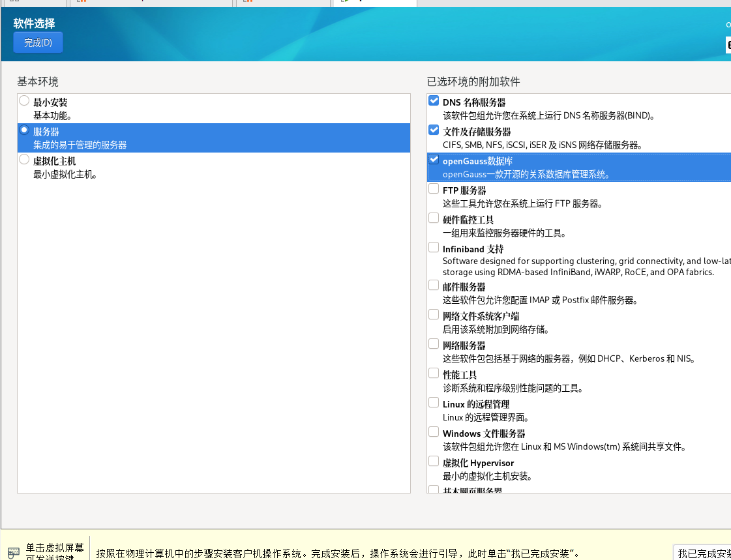Image resolution: width=731 pixels, height=560 pixels.
Task: Enable FTP 服务器 add-on
Action: 434,188
